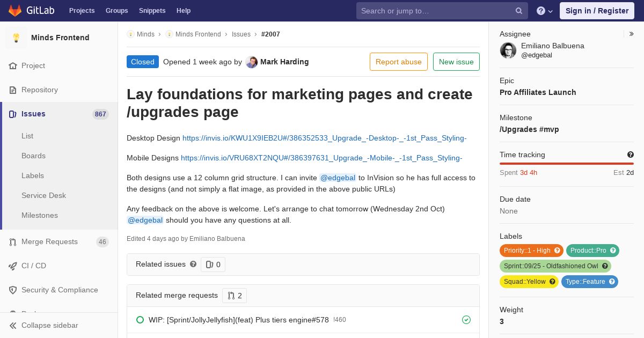Click the red time tracking progress bar

click(567, 164)
